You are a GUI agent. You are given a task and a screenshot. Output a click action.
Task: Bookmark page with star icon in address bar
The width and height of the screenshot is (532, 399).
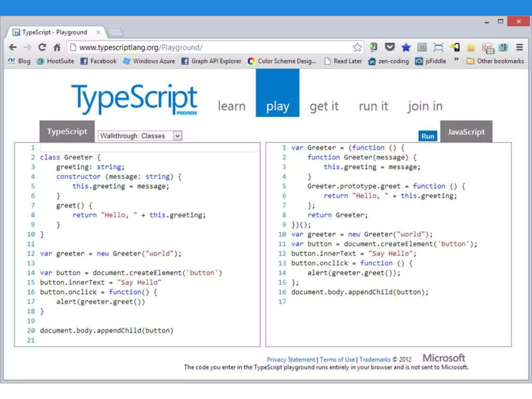click(357, 47)
